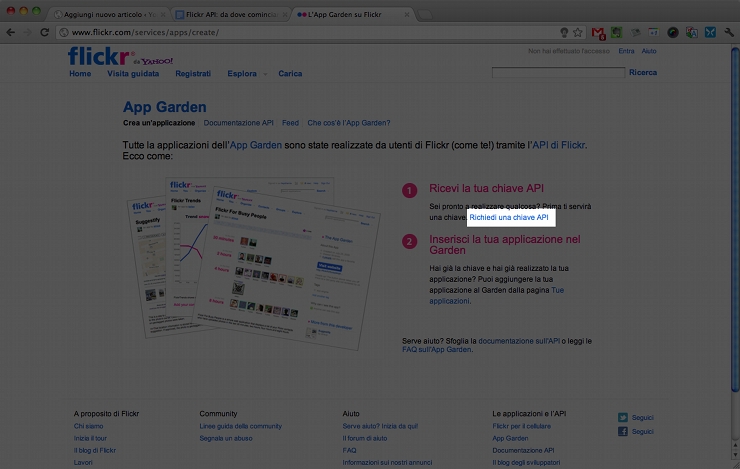The width and height of the screenshot is (740, 469).
Task: Open the Aiuto link at top right
Action: point(649,51)
